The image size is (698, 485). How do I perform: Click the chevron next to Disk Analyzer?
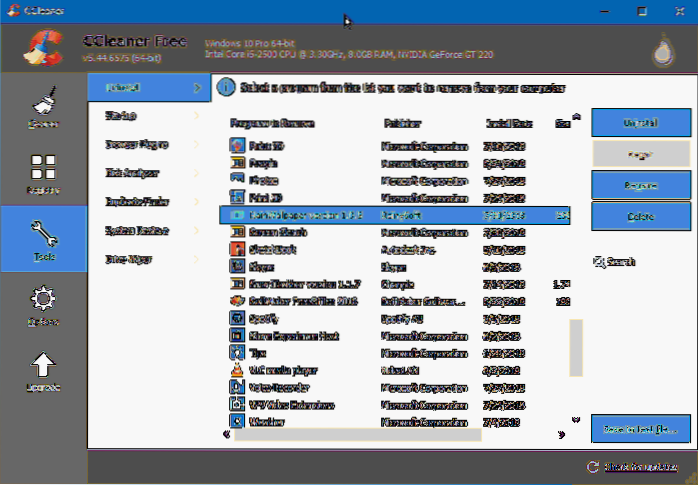pyautogui.click(x=197, y=173)
